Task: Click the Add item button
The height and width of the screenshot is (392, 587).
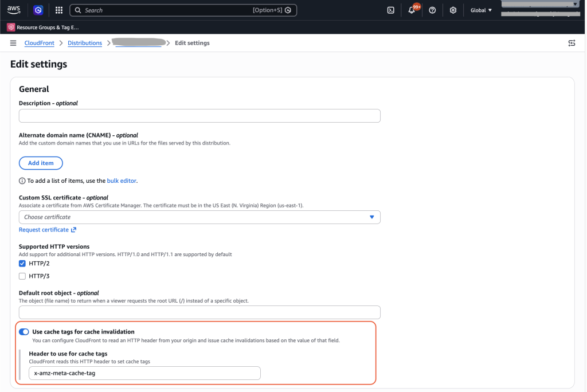Action: click(41, 163)
